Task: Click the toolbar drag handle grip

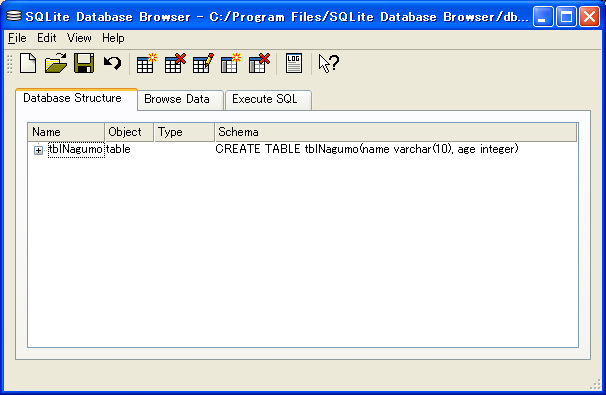Action: [10, 64]
